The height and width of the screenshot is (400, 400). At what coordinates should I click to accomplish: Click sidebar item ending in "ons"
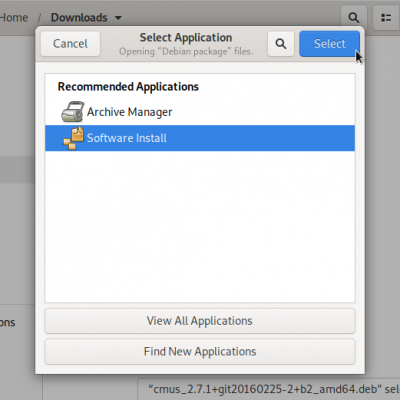[x=7, y=322]
